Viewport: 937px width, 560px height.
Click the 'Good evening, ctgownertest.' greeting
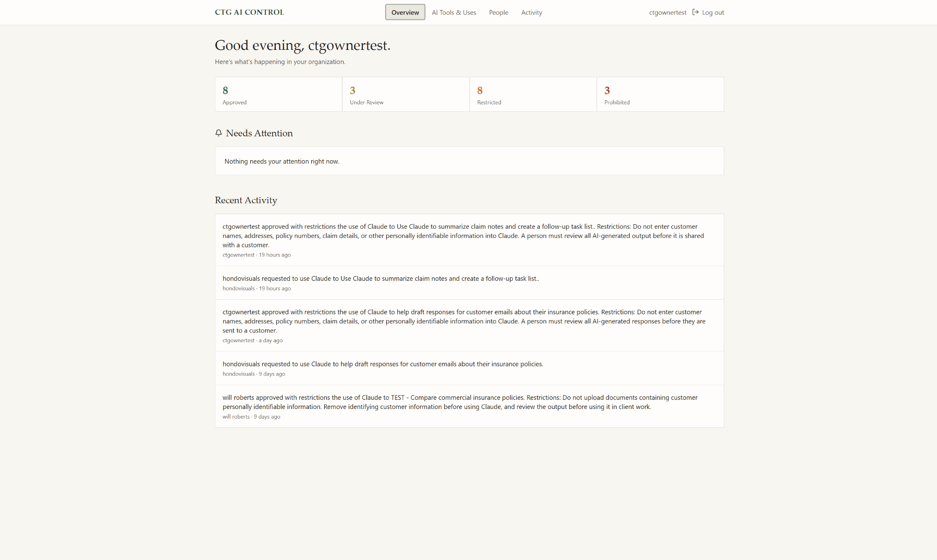point(302,45)
